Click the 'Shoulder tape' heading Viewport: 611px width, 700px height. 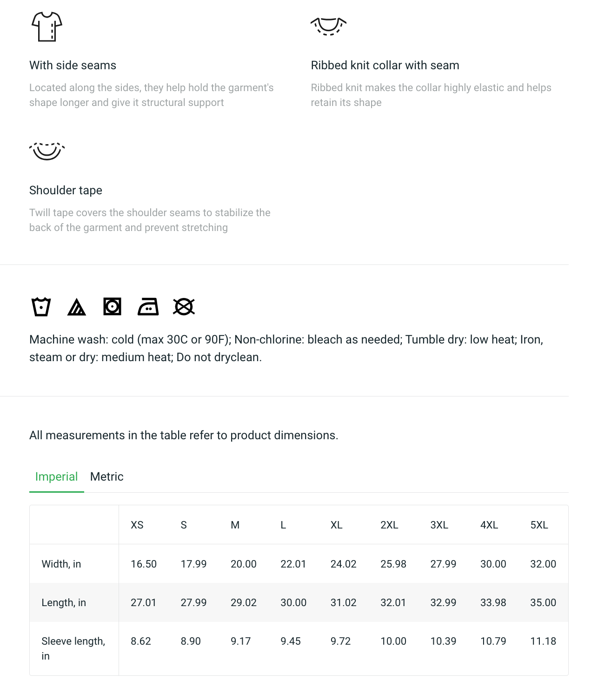click(66, 190)
